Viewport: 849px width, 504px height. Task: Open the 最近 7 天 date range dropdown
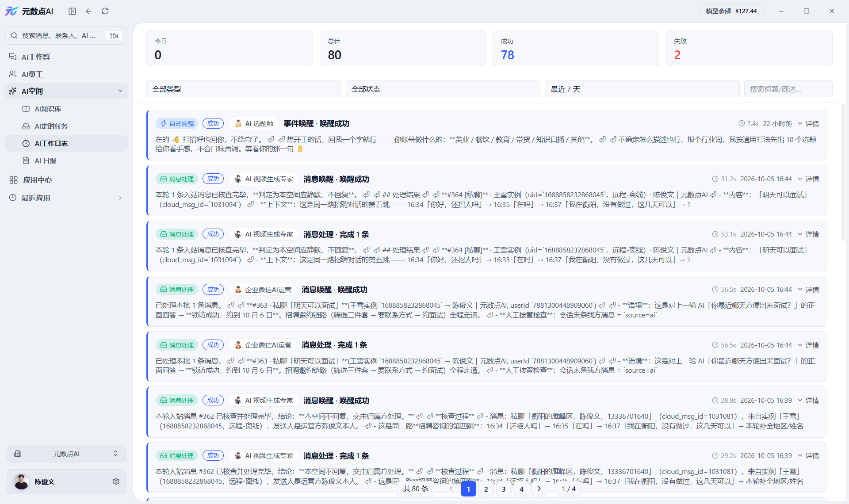point(642,89)
